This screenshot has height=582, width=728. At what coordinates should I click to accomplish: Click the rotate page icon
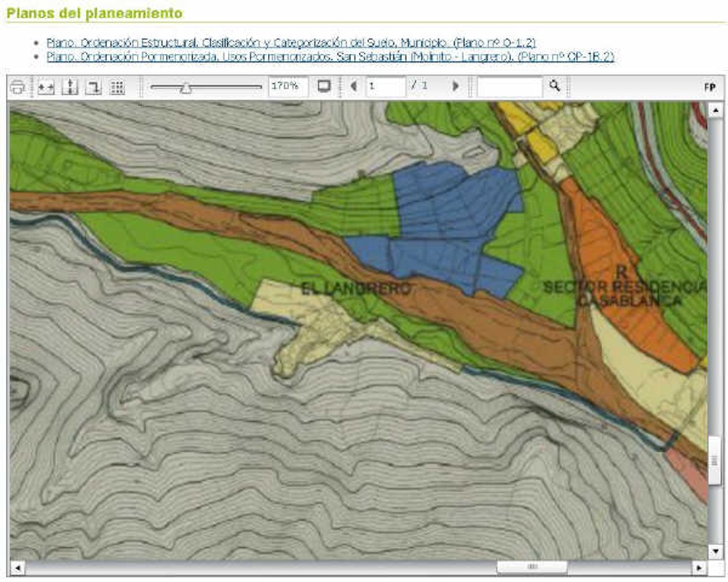[x=93, y=87]
